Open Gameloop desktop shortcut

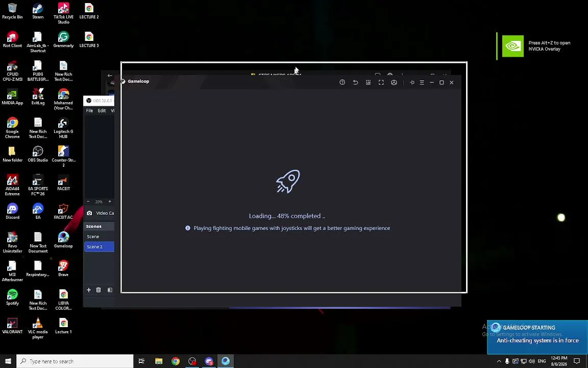click(63, 240)
